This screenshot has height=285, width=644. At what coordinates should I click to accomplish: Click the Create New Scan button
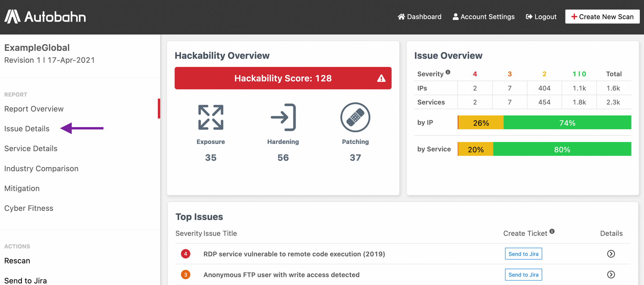[x=602, y=17]
